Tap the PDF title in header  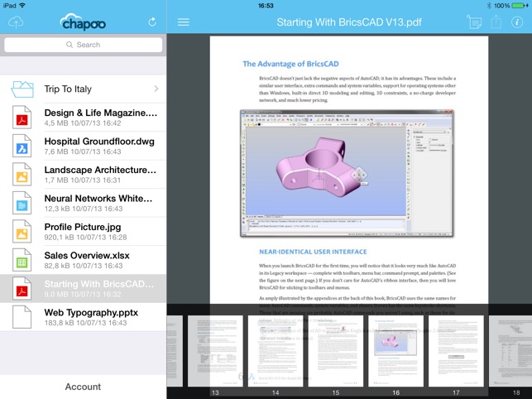point(349,22)
